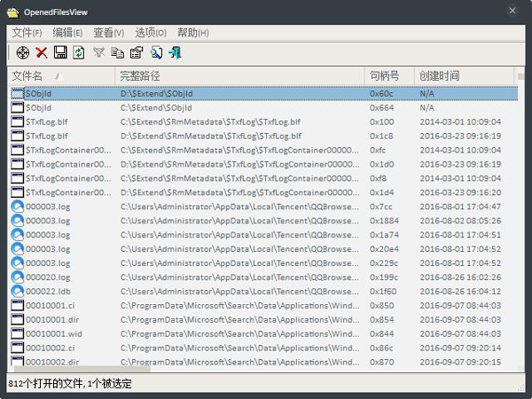Open the 文件(F) menu
The width and height of the screenshot is (532, 399).
pos(27,33)
